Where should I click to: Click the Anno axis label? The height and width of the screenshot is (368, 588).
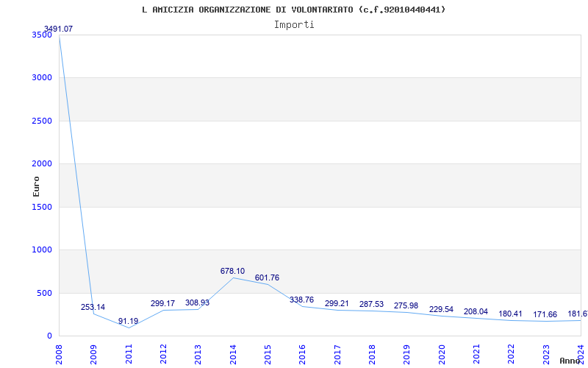(x=570, y=361)
